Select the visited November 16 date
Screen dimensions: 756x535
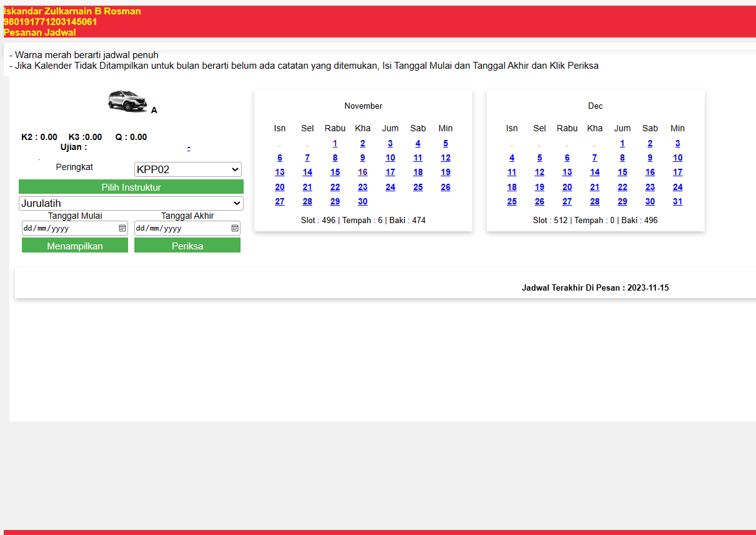[x=362, y=172]
